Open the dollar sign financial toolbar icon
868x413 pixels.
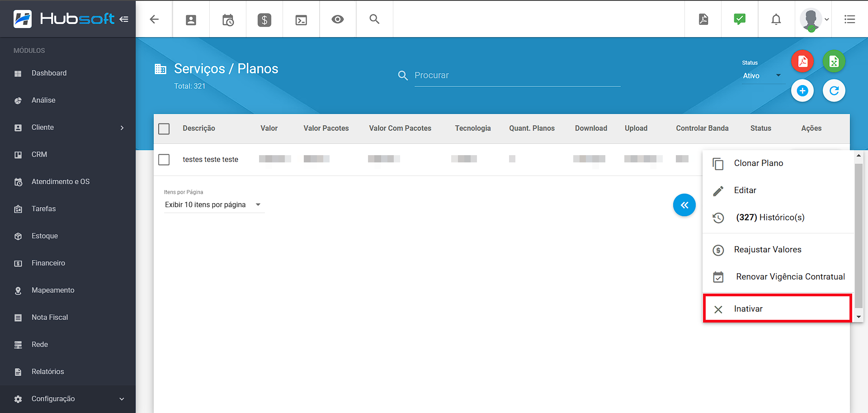coord(264,19)
